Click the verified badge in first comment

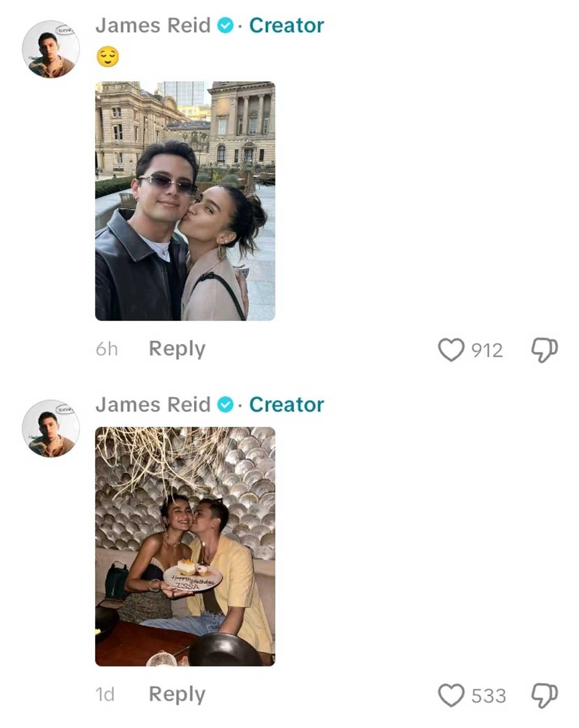(225, 25)
